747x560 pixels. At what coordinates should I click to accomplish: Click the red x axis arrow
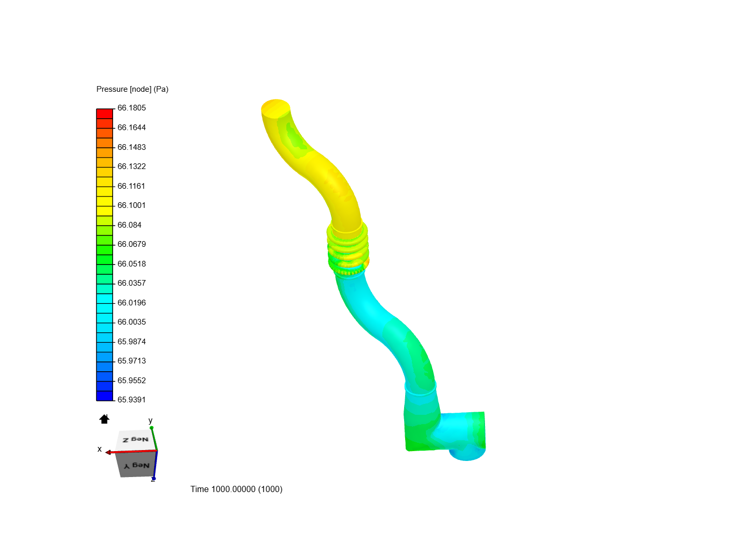tap(108, 452)
